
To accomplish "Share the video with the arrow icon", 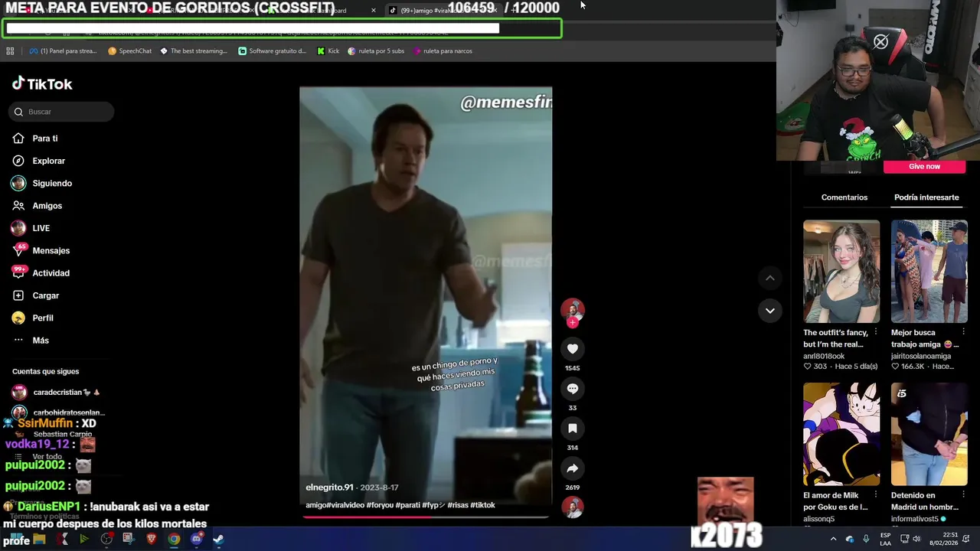I will 572,468.
